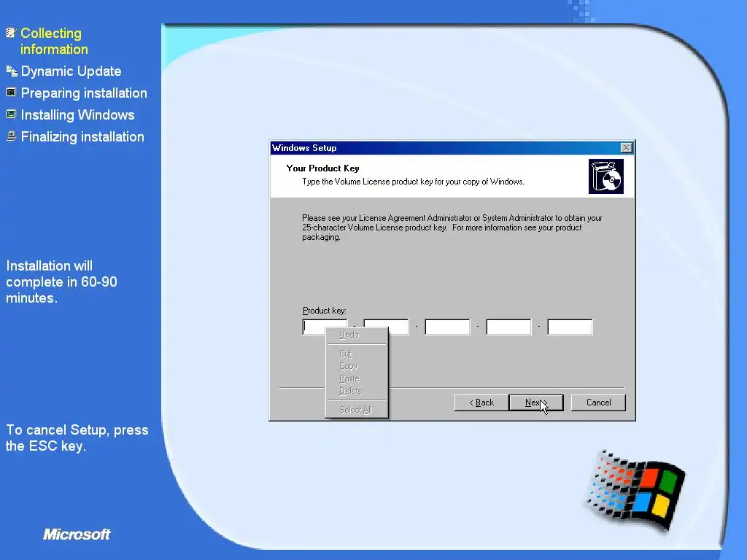Close the Windows Setup dialog
747x560 pixels.
627,148
